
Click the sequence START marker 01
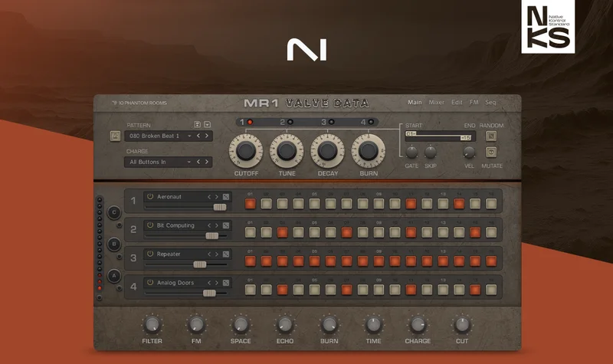pyautogui.click(x=411, y=133)
